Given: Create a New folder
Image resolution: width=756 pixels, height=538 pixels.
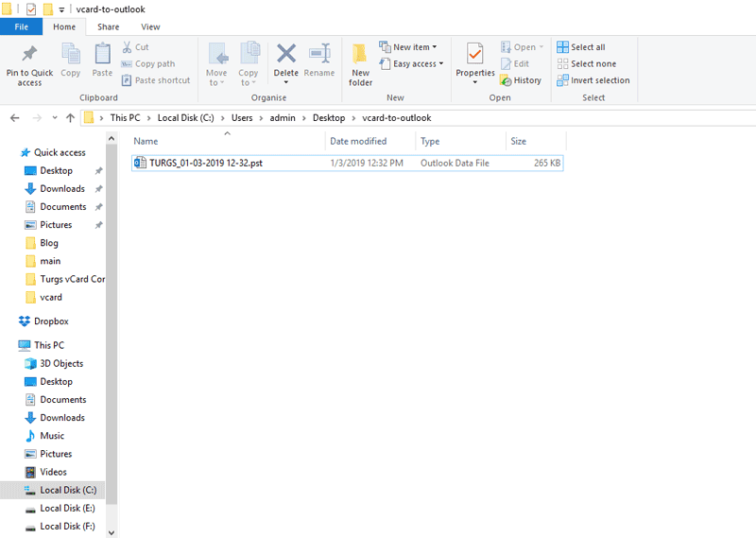Looking at the screenshot, I should point(360,64).
